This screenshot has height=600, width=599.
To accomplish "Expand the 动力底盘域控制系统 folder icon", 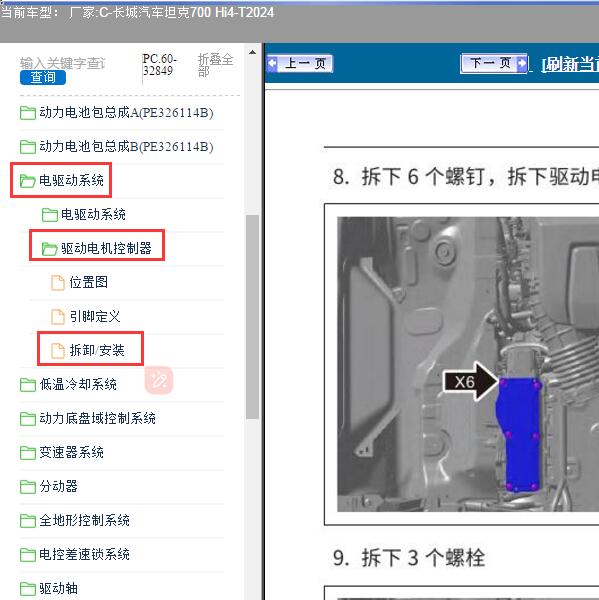I will pyautogui.click(x=28, y=419).
